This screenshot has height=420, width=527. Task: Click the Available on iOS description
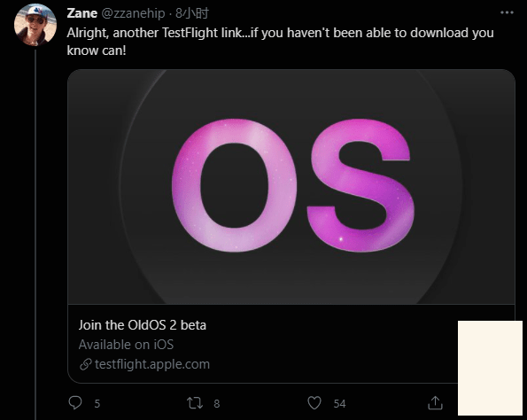(126, 345)
